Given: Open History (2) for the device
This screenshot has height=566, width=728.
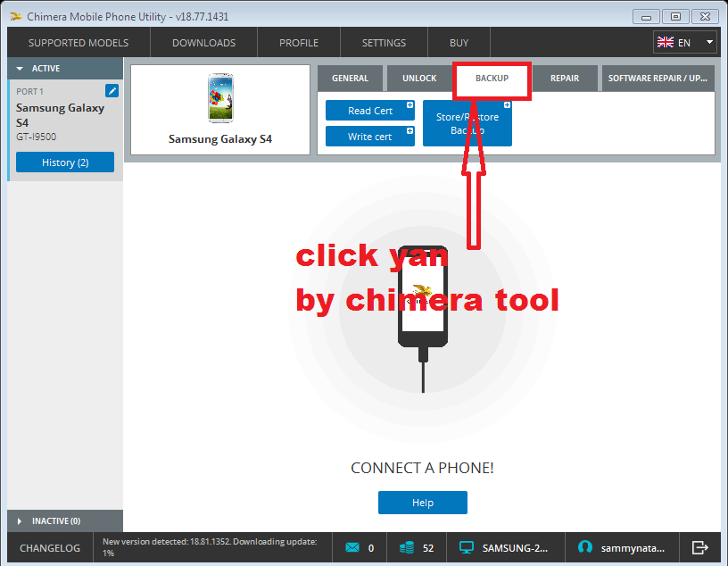Looking at the screenshot, I should (65, 162).
